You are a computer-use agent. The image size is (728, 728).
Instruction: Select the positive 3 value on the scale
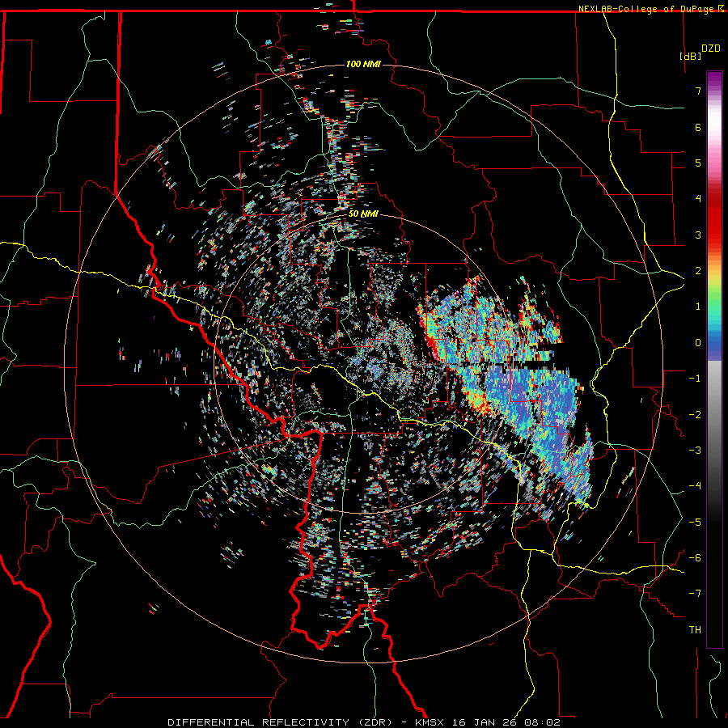point(698,235)
